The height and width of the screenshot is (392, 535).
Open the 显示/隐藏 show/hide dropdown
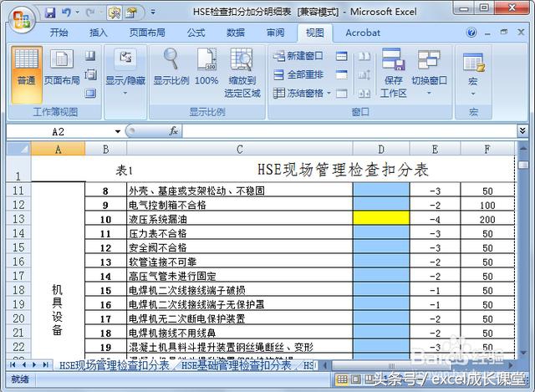[x=125, y=72]
